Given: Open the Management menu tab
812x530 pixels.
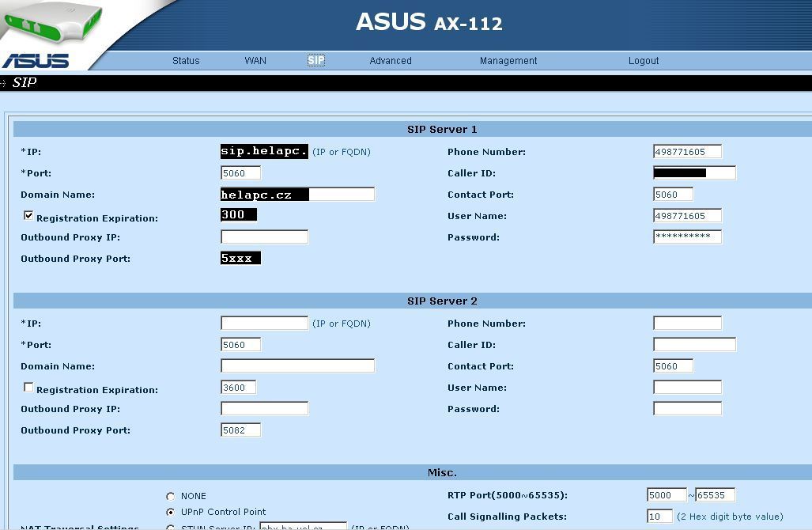Looking at the screenshot, I should click(x=508, y=61).
